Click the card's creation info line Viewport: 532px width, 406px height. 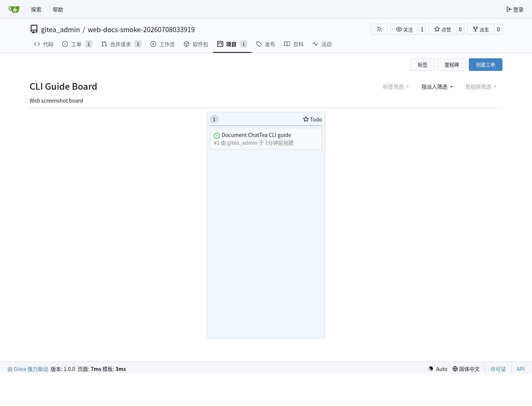pyautogui.click(x=254, y=143)
